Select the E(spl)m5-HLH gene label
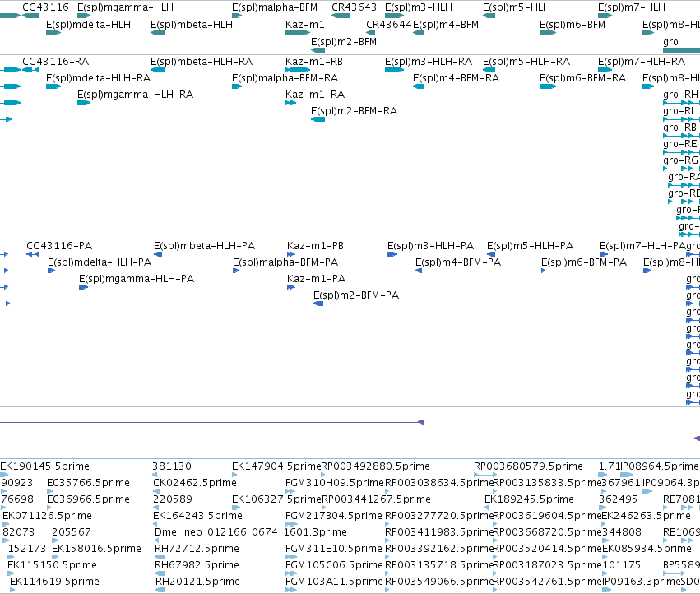This screenshot has height=594, width=700. (517, 7)
